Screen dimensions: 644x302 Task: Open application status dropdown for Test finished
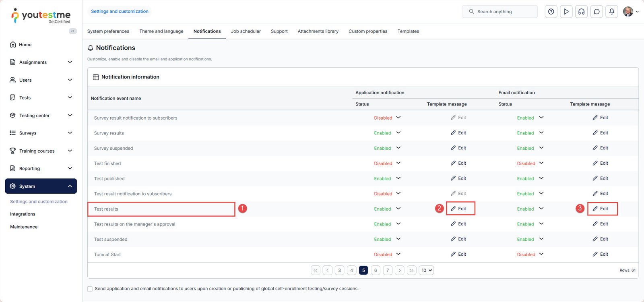pyautogui.click(x=398, y=163)
